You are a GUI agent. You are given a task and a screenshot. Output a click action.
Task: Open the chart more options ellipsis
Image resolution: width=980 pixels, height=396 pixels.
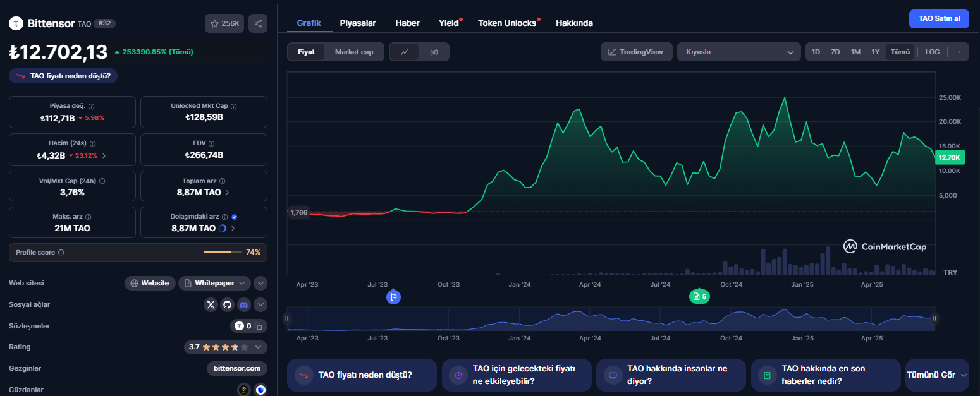coord(959,52)
